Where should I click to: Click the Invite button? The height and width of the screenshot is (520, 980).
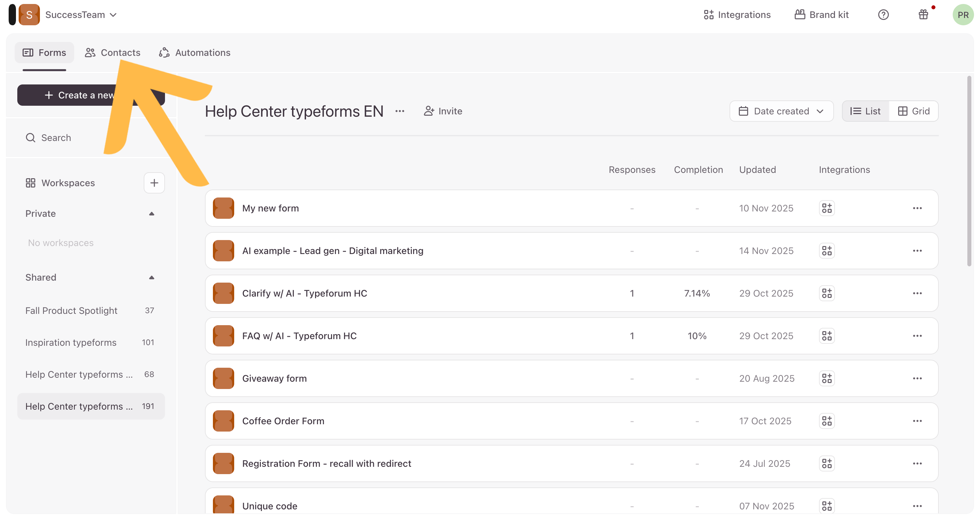[x=443, y=111]
